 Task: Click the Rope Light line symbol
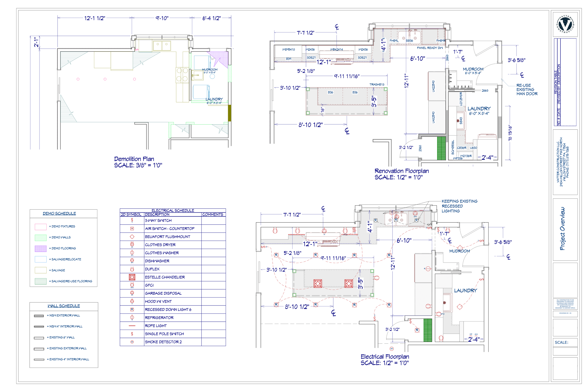pyautogui.click(x=132, y=326)
